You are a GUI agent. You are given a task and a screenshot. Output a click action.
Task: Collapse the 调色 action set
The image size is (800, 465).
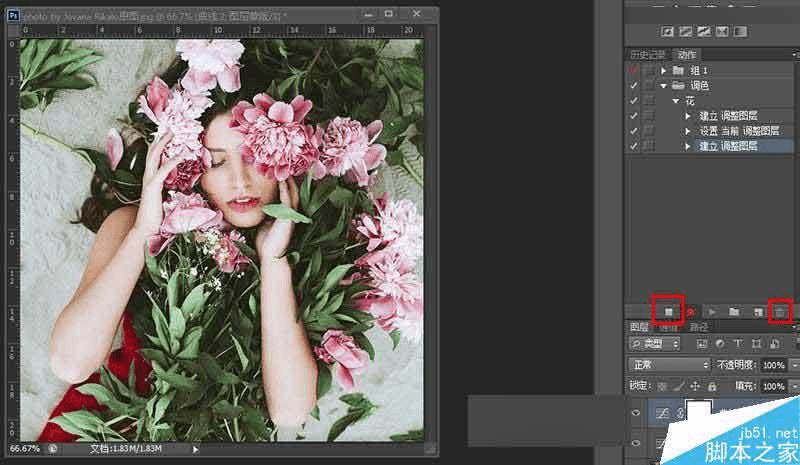(663, 86)
